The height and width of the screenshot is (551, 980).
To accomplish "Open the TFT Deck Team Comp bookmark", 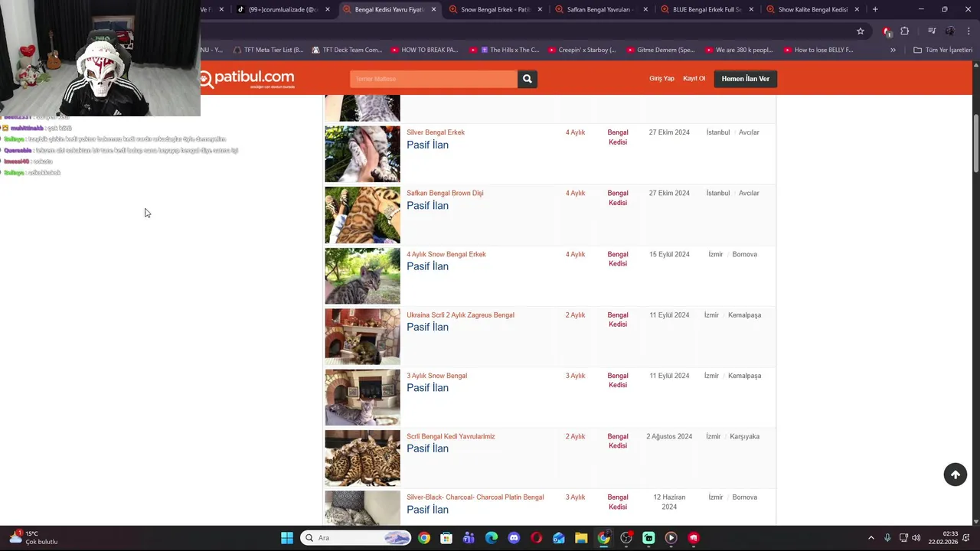I will [347, 50].
